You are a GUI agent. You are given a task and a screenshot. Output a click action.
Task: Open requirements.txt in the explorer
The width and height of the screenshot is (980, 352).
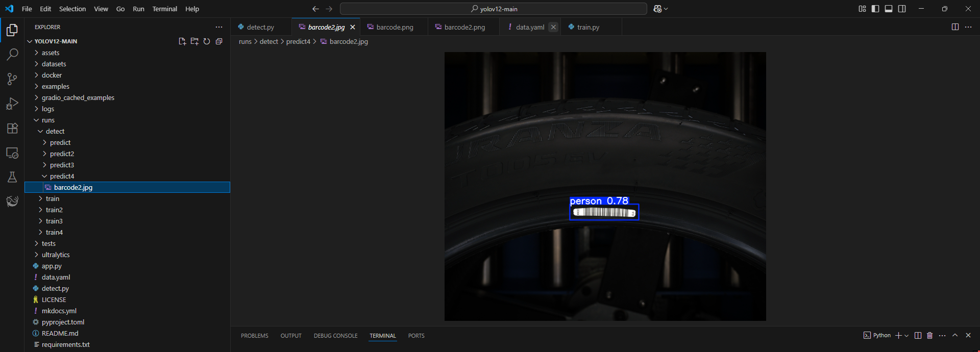(x=128, y=344)
